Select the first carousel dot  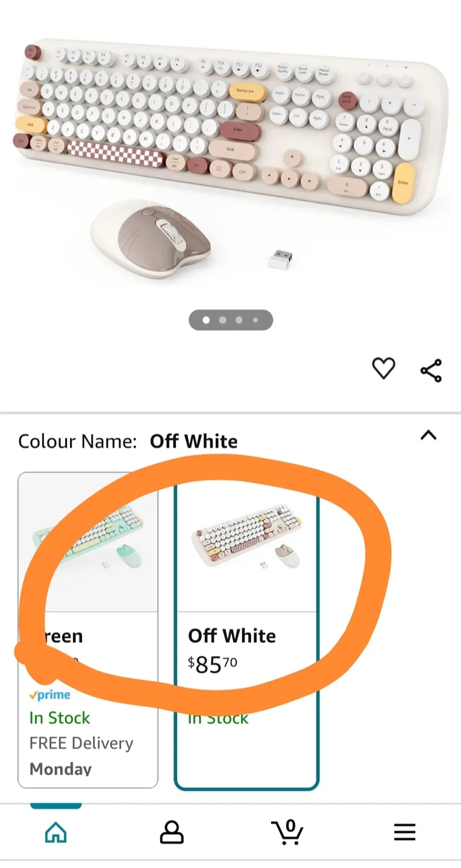(x=207, y=320)
